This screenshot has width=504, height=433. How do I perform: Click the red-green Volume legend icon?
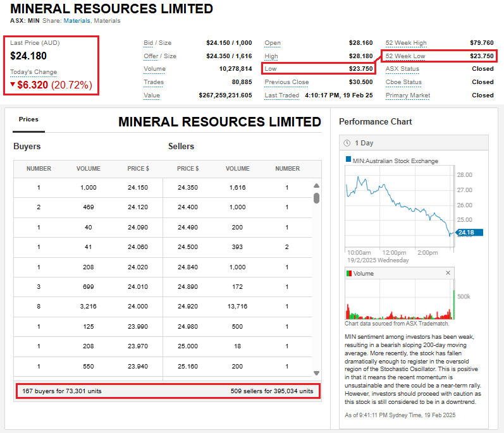pos(348,273)
